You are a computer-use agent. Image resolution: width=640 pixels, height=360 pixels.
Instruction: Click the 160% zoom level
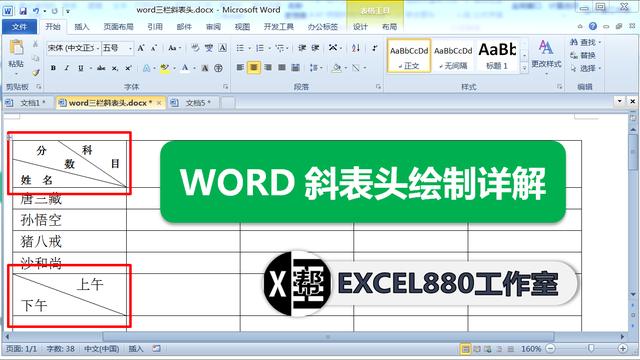(x=531, y=349)
